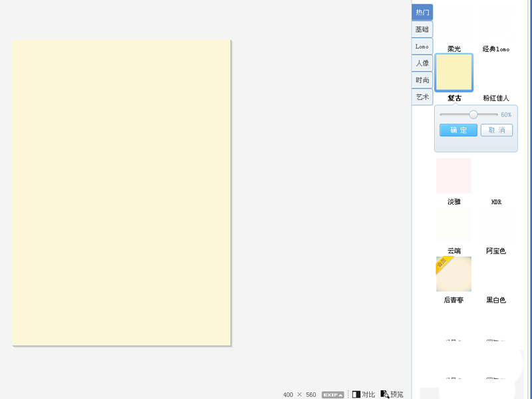Apply the 淡雅 filter thumbnail
532x399 pixels.
pos(454,176)
